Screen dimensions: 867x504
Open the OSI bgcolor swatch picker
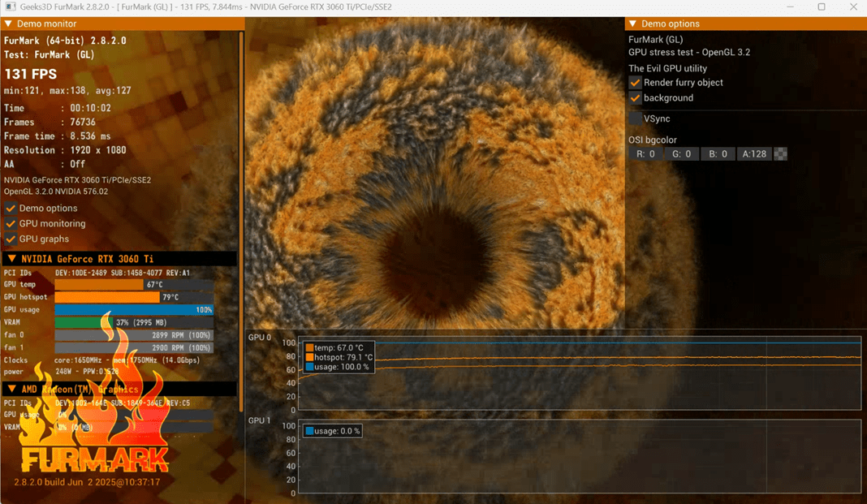[x=780, y=154]
